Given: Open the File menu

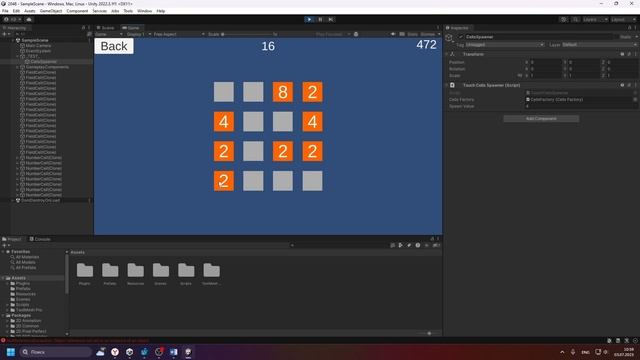Looking at the screenshot, I should 5,11.
